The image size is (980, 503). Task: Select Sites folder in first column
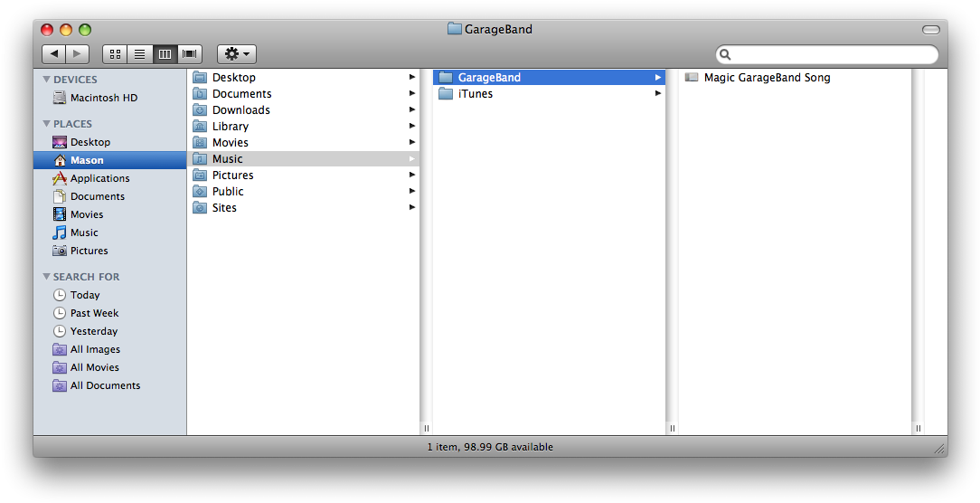tap(304, 208)
